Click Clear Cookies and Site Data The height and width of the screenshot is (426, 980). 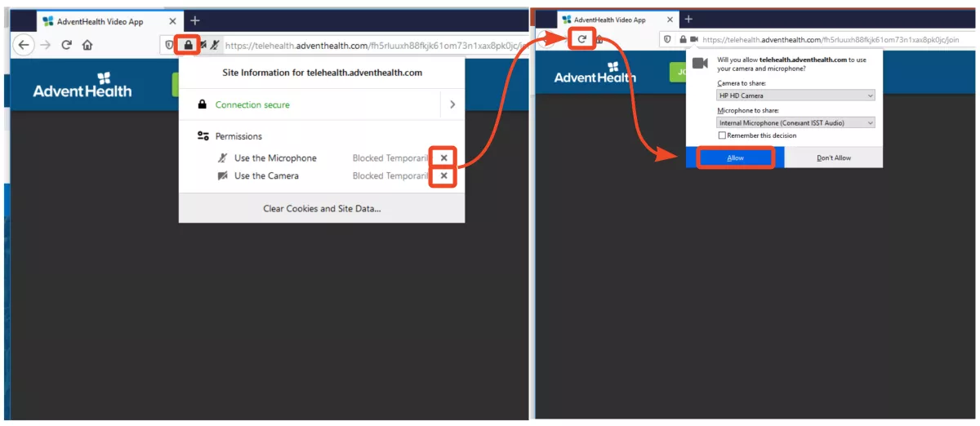pyautogui.click(x=322, y=209)
